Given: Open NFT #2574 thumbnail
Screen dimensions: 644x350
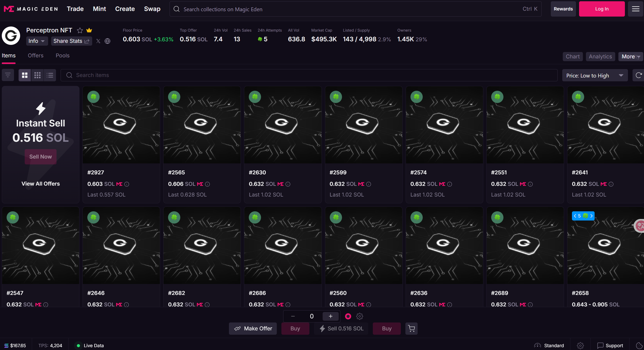Looking at the screenshot, I should click(444, 125).
